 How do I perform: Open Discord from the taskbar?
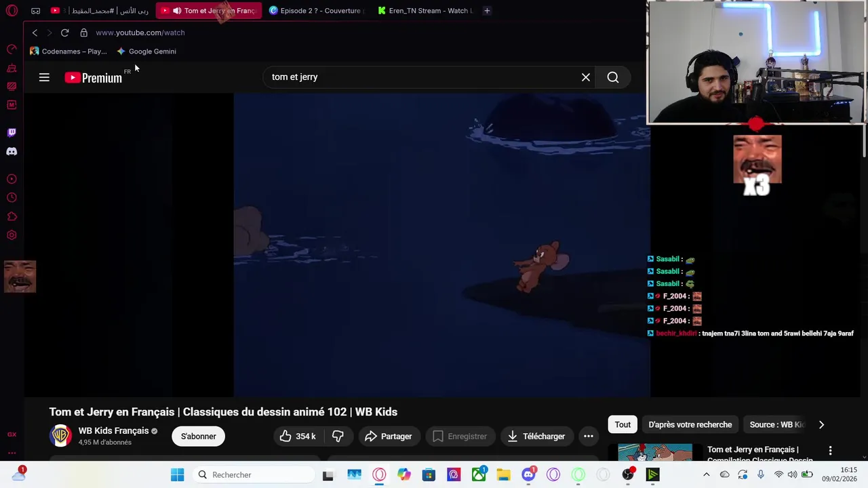click(528, 475)
